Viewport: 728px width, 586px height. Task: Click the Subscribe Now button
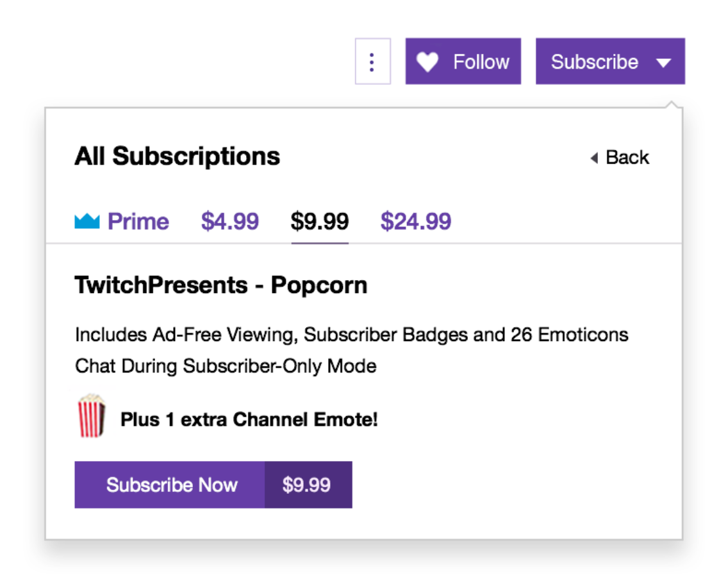click(170, 485)
